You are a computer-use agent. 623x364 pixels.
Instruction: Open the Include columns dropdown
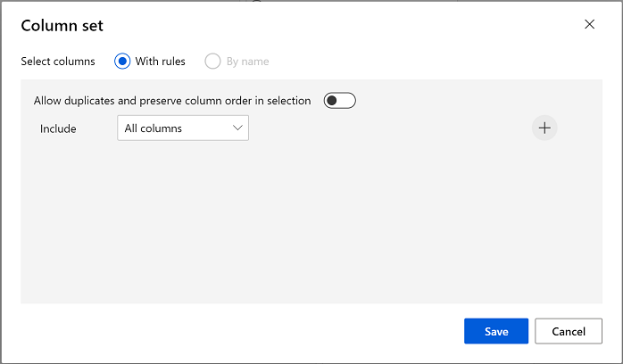click(x=182, y=128)
